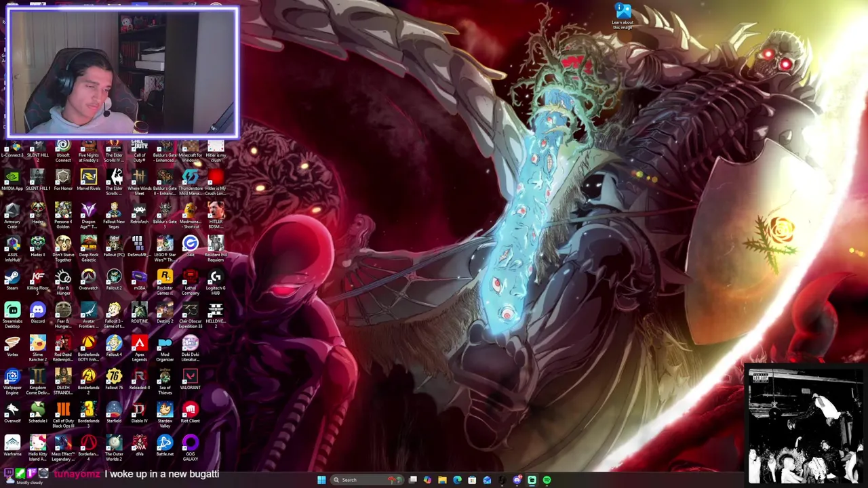Open the NVIDIA App shortcut
The image size is (868, 488).
point(12,181)
